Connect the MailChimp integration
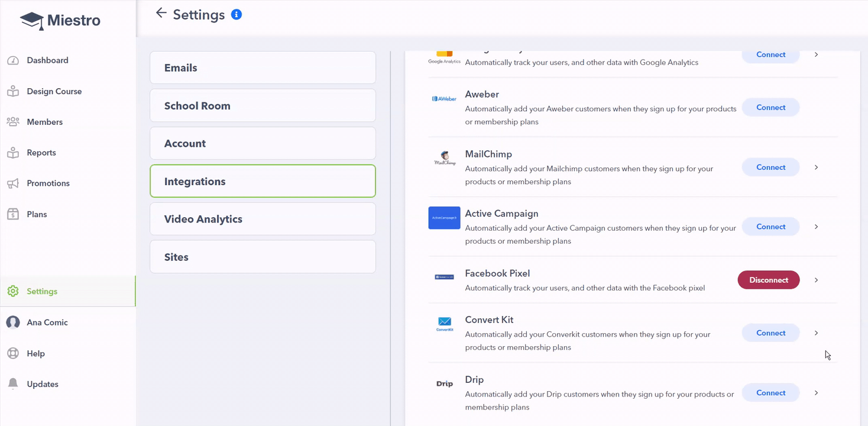868x426 pixels. (x=770, y=167)
